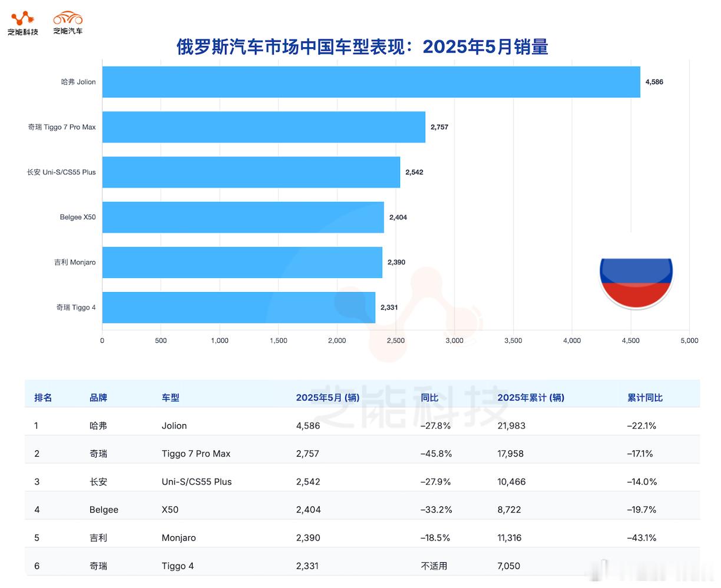
Task: Click the 4,586 bar value label
Action: tap(654, 82)
